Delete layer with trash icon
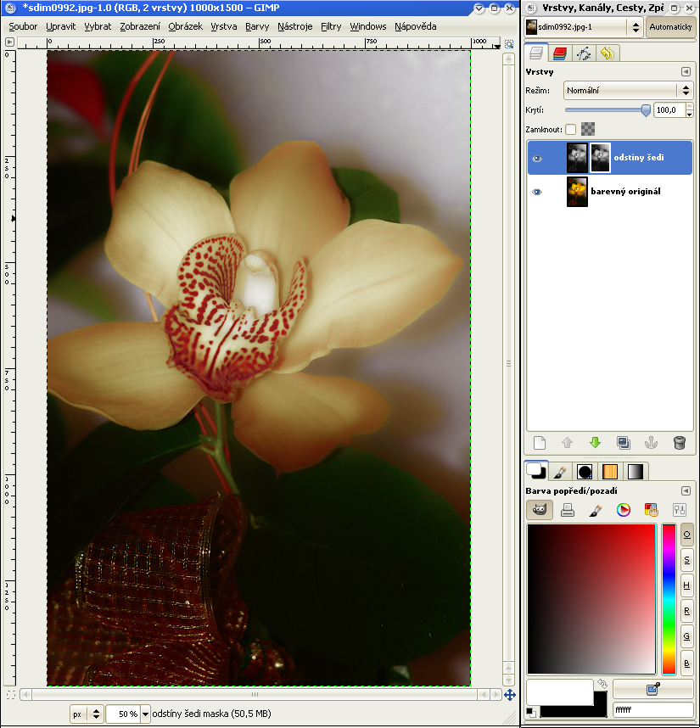This screenshot has width=700, height=728. pyautogui.click(x=679, y=442)
